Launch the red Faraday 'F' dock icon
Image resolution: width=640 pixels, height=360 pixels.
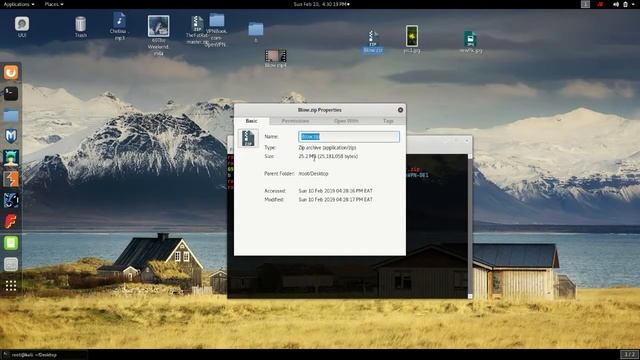pos(11,221)
